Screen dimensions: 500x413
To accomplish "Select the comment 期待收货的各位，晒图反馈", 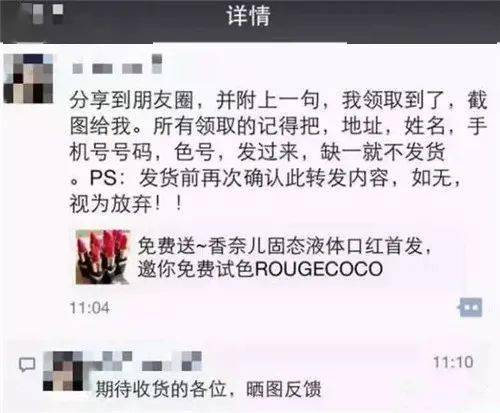I will 209,389.
